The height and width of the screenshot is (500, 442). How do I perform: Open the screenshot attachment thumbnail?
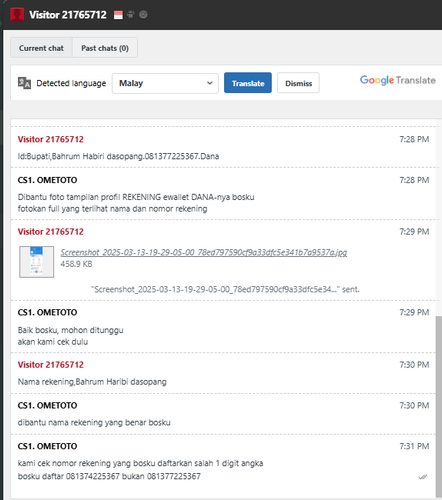(x=37, y=262)
